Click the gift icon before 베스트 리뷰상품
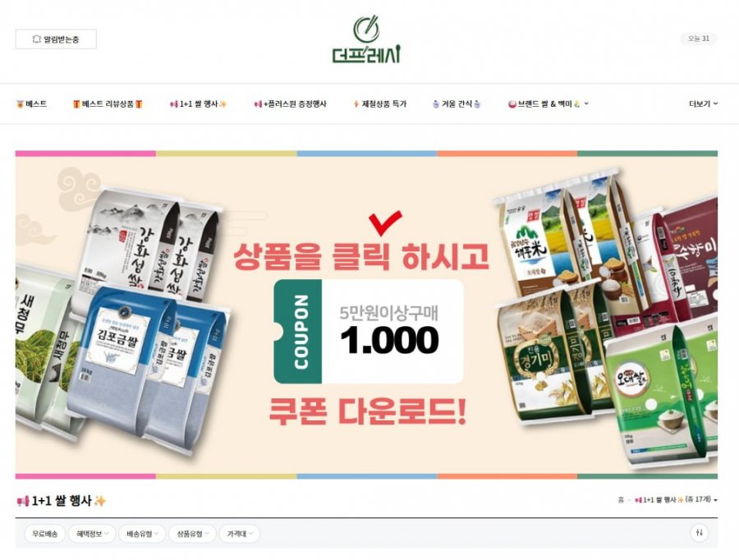The image size is (739, 560). [76, 103]
